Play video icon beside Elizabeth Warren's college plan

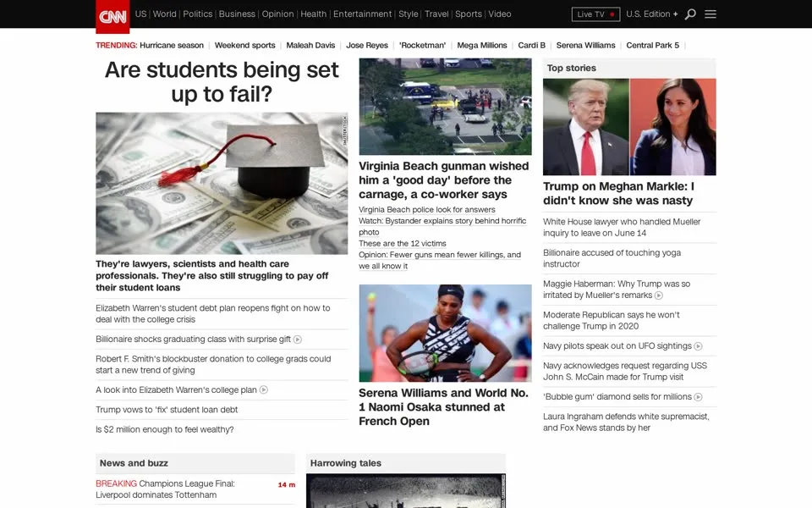pyautogui.click(x=264, y=389)
